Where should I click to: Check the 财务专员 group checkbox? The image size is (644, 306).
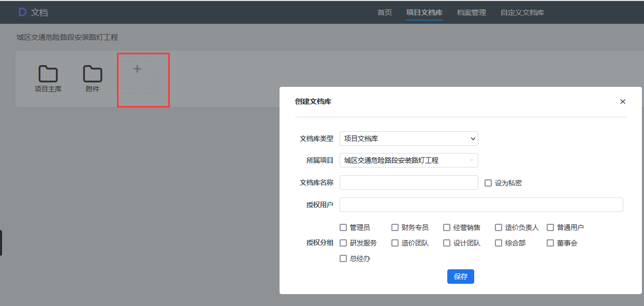395,227
